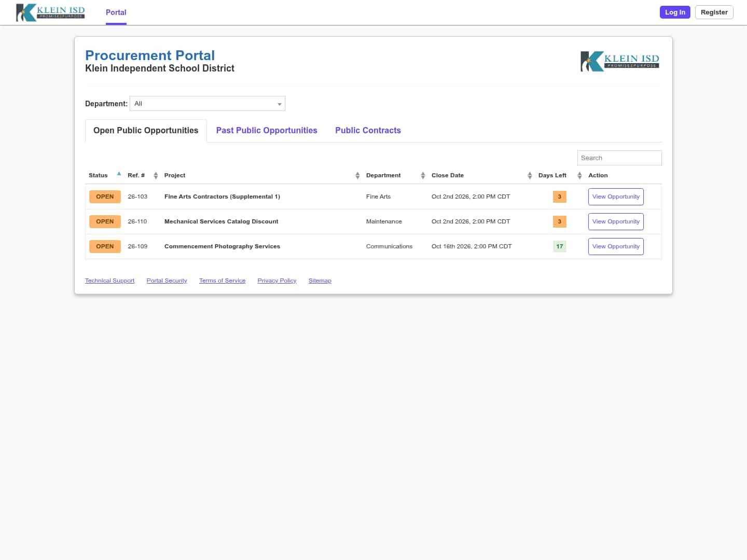Viewport: 747px width, 560px height.
Task: Sort table by Status column arrow
Action: click(119, 174)
